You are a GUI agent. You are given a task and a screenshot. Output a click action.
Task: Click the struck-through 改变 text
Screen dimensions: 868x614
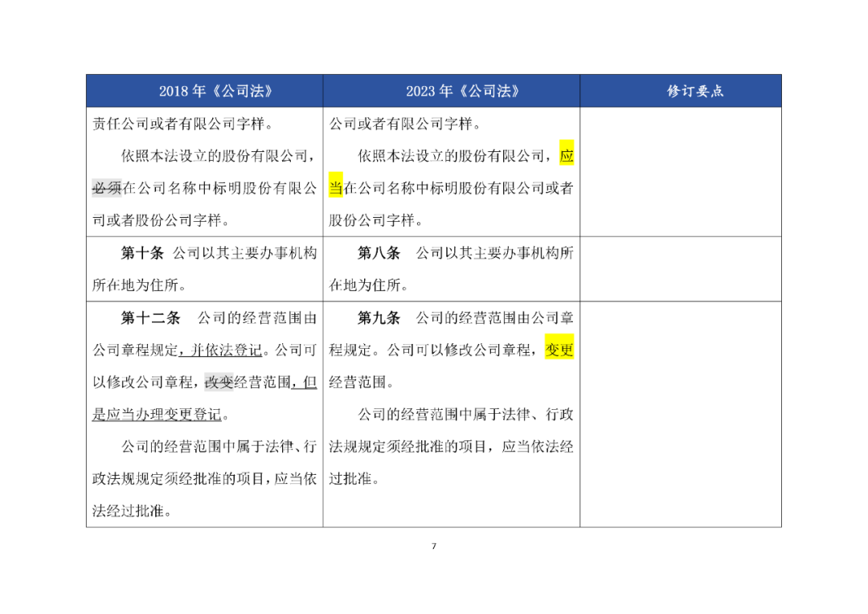(x=219, y=382)
